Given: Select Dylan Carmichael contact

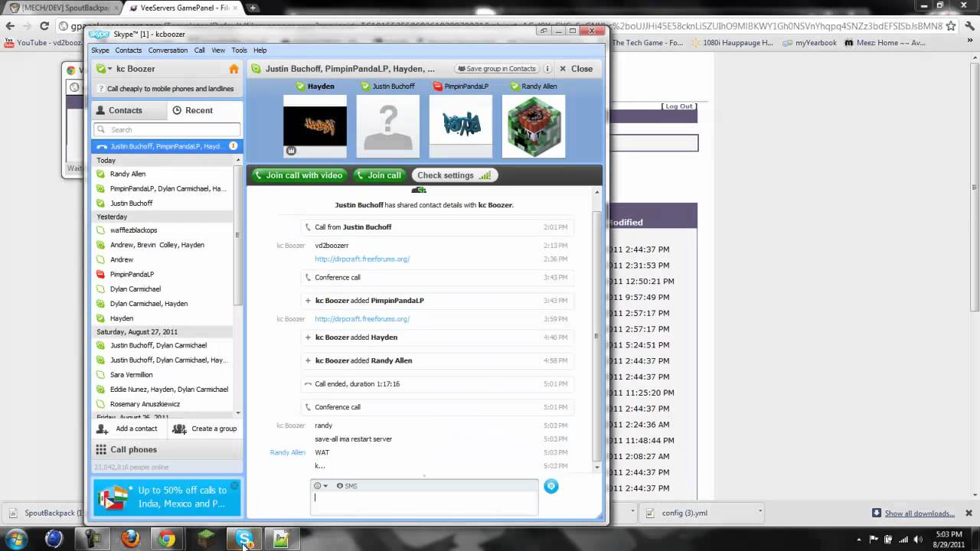Looking at the screenshot, I should (x=162, y=289).
